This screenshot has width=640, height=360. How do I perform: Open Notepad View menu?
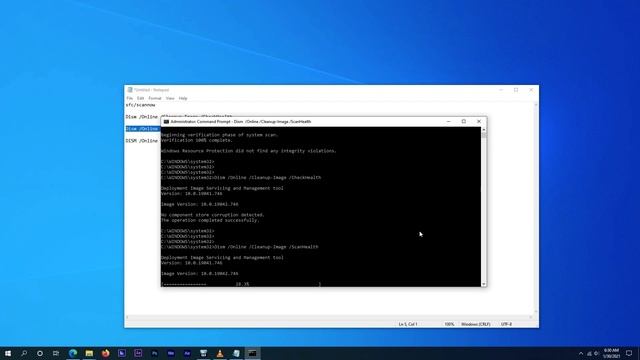coord(170,98)
